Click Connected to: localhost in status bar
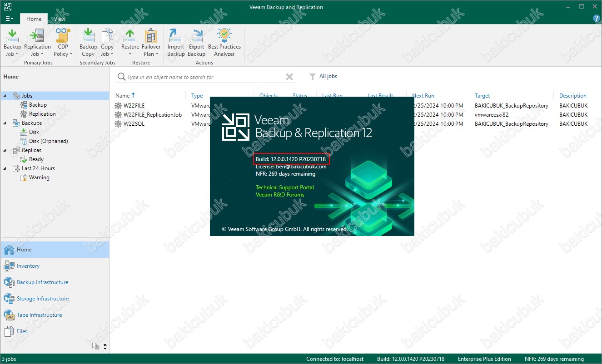 click(x=335, y=359)
